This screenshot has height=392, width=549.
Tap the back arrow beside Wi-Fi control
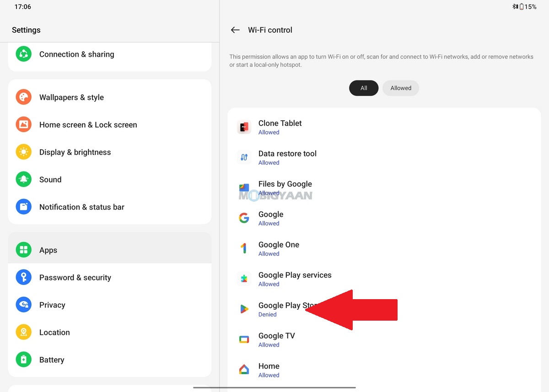click(235, 30)
